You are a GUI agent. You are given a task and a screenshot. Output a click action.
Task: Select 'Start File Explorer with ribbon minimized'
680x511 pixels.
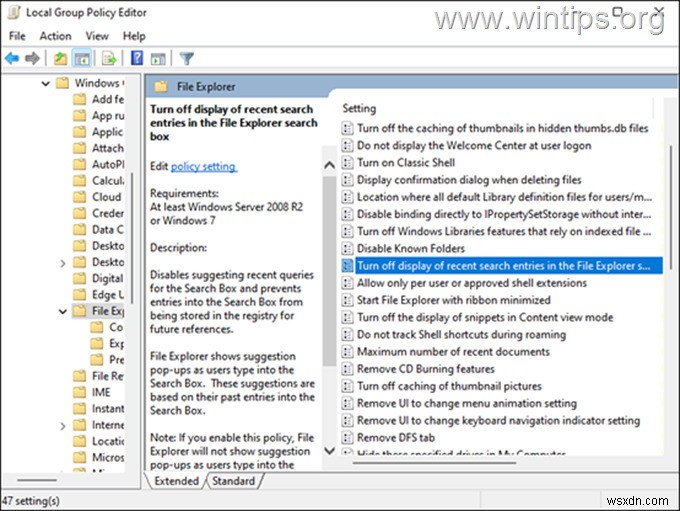[x=454, y=300]
